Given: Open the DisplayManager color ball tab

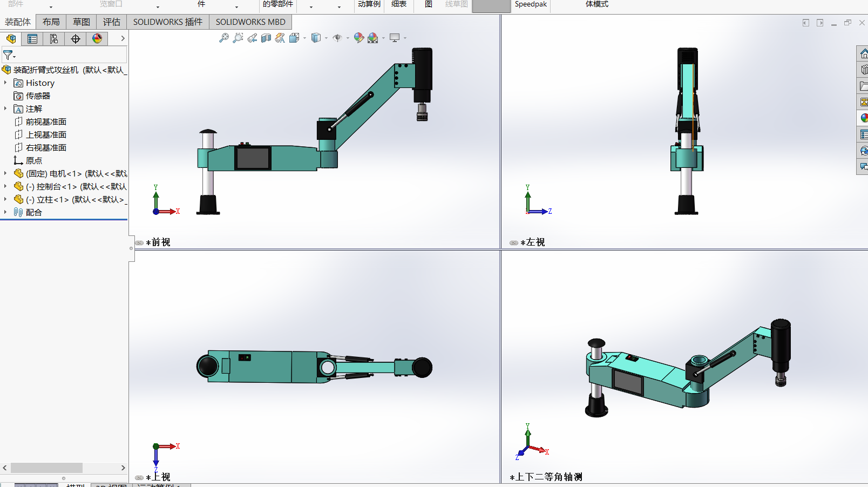Looking at the screenshot, I should click(97, 39).
